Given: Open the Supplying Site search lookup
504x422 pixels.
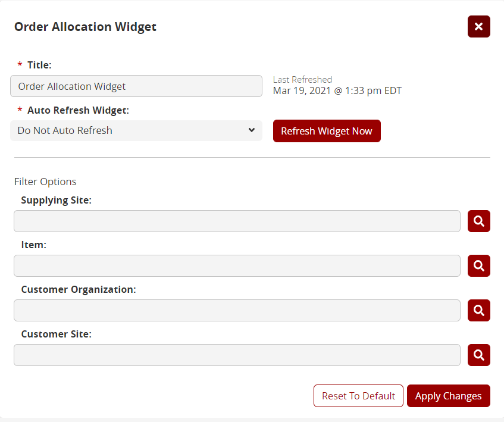Looking at the screenshot, I should (x=478, y=221).
